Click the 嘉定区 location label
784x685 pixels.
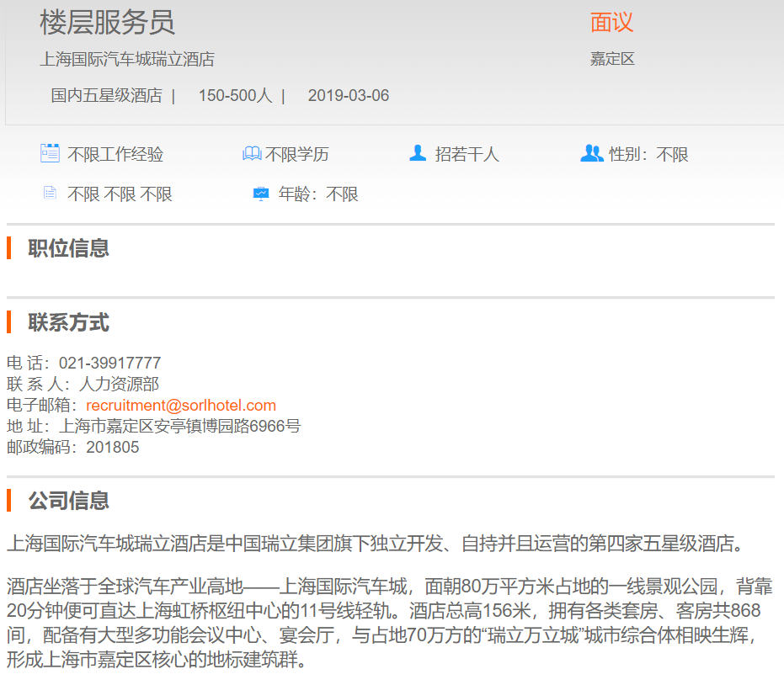pos(612,59)
